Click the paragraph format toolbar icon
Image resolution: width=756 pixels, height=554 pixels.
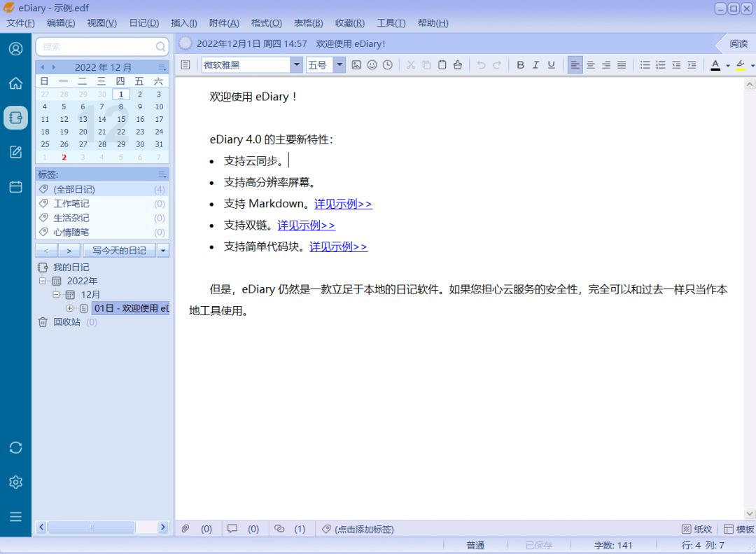click(185, 64)
